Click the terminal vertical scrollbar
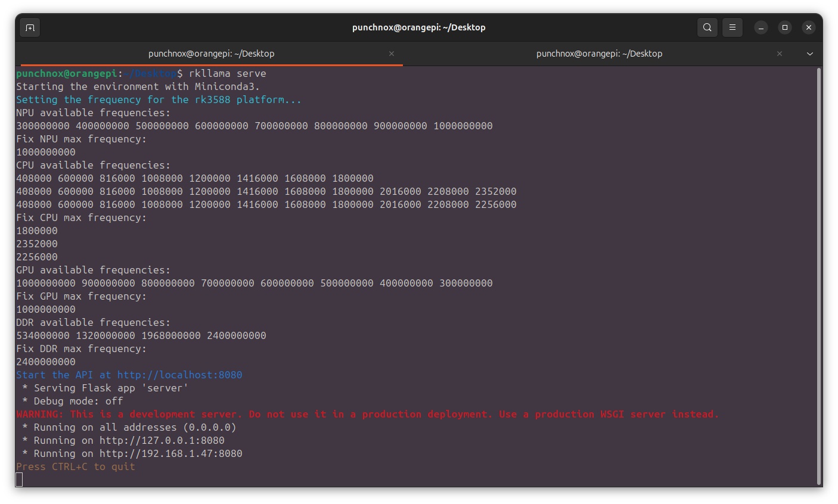Image resolution: width=838 pixels, height=504 pixels. point(819,276)
